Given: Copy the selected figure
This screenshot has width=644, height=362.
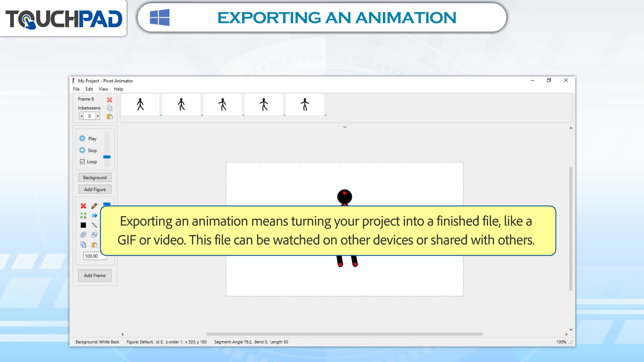Looking at the screenshot, I should pos(83,244).
